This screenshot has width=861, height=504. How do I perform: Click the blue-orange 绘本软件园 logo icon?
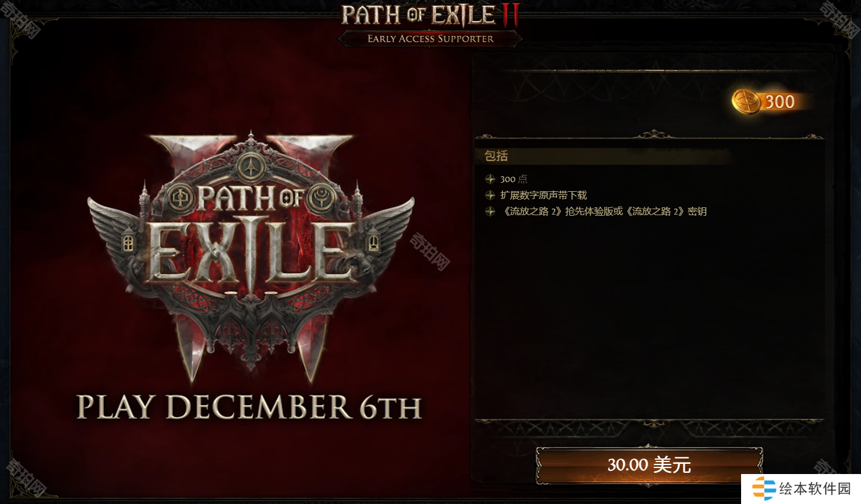[764, 489]
